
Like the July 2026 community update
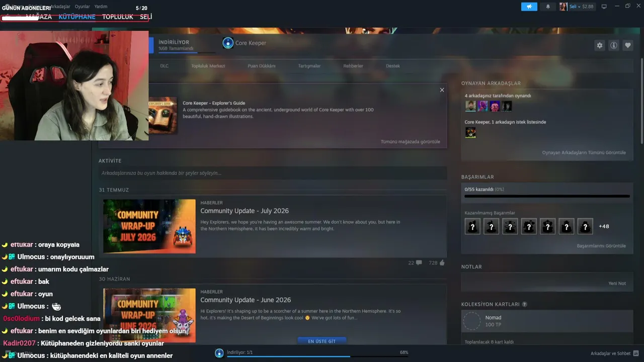click(x=437, y=263)
